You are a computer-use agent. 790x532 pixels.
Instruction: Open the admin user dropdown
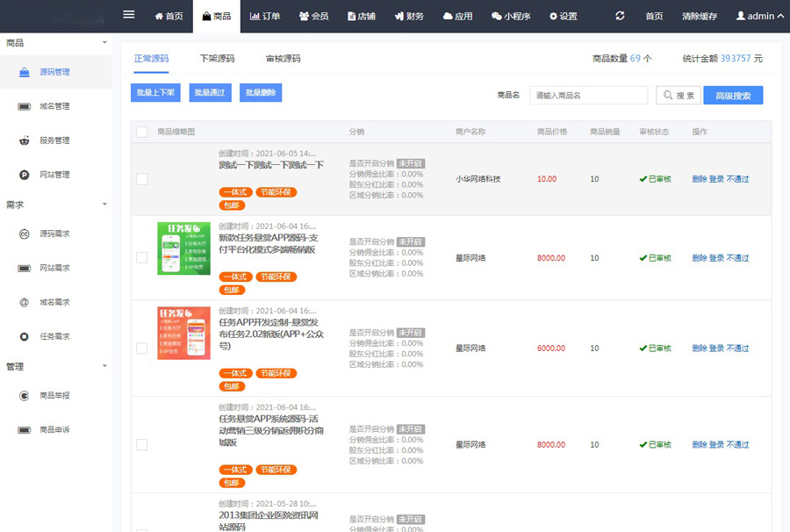(x=759, y=16)
